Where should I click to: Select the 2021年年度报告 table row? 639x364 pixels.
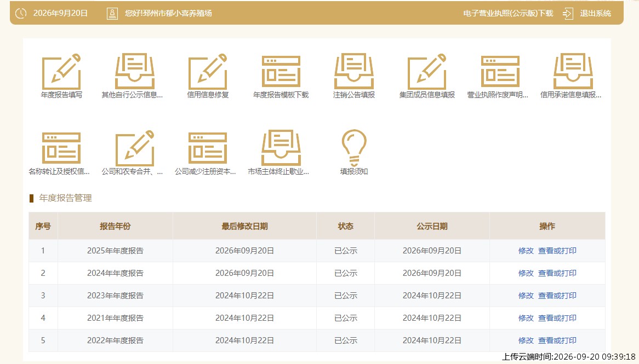click(317, 318)
